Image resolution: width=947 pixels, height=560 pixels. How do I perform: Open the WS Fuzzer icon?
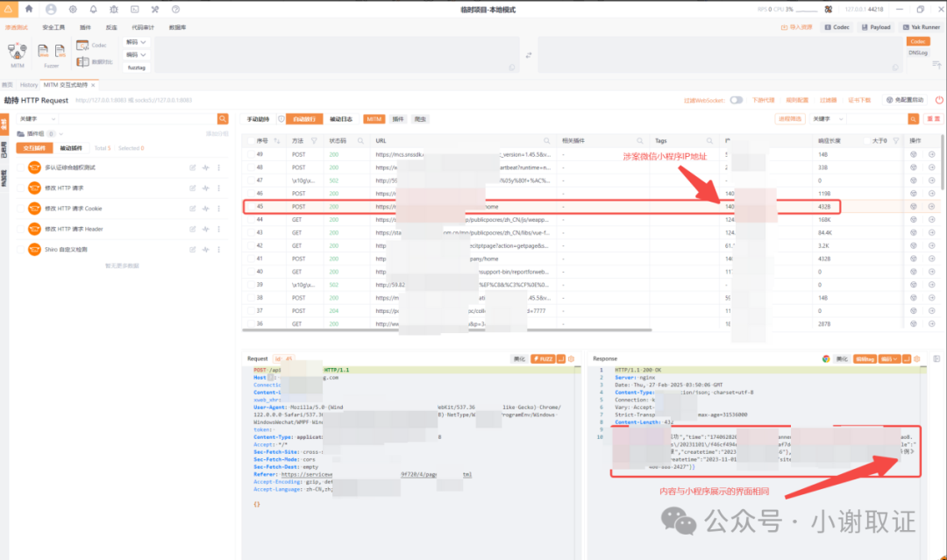pos(60,52)
